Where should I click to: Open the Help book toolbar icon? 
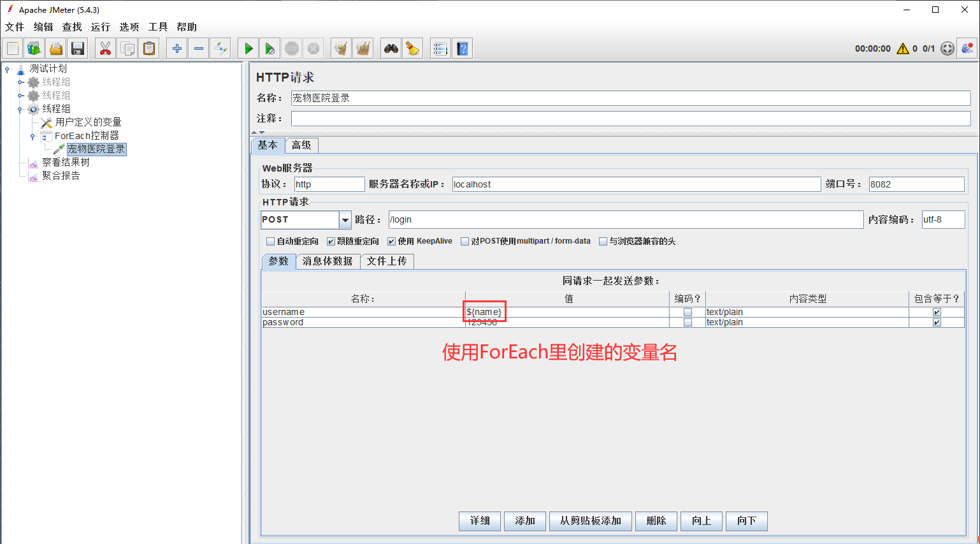[x=463, y=48]
